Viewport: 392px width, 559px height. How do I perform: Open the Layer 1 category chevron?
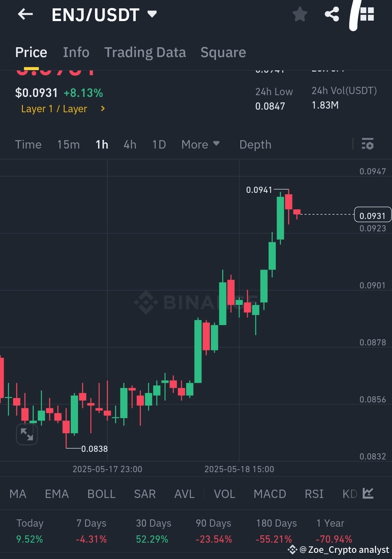[102, 109]
